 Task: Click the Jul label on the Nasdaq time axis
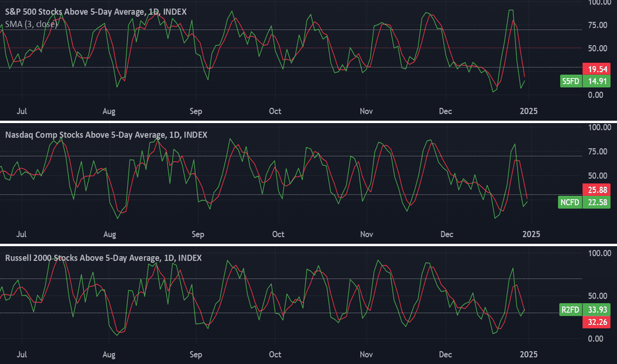point(21,234)
